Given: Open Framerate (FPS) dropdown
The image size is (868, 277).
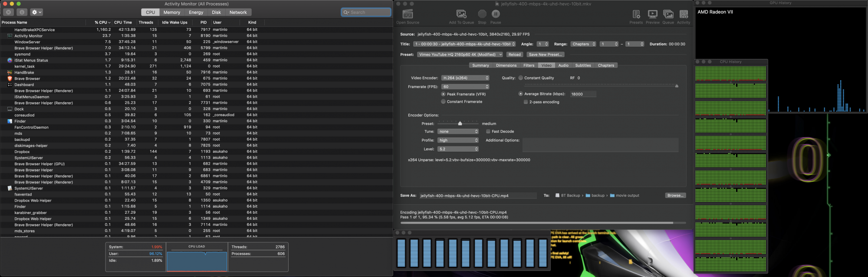Looking at the screenshot, I should point(465,87).
